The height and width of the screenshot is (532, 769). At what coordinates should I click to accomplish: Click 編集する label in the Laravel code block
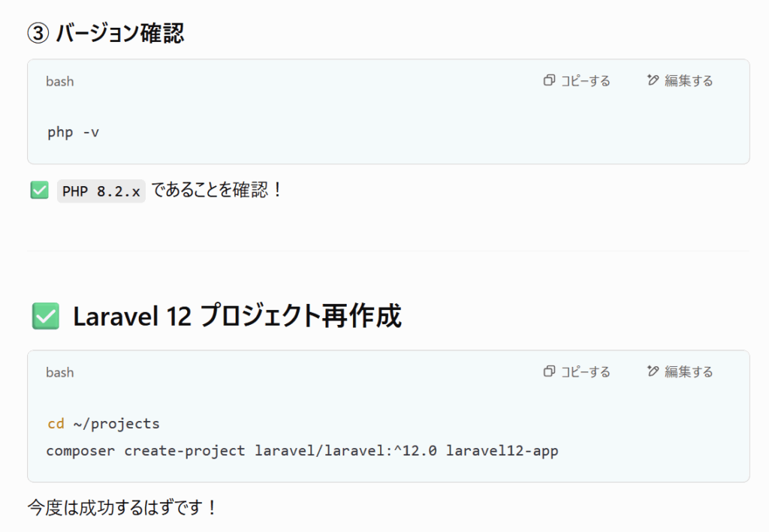[x=689, y=372]
